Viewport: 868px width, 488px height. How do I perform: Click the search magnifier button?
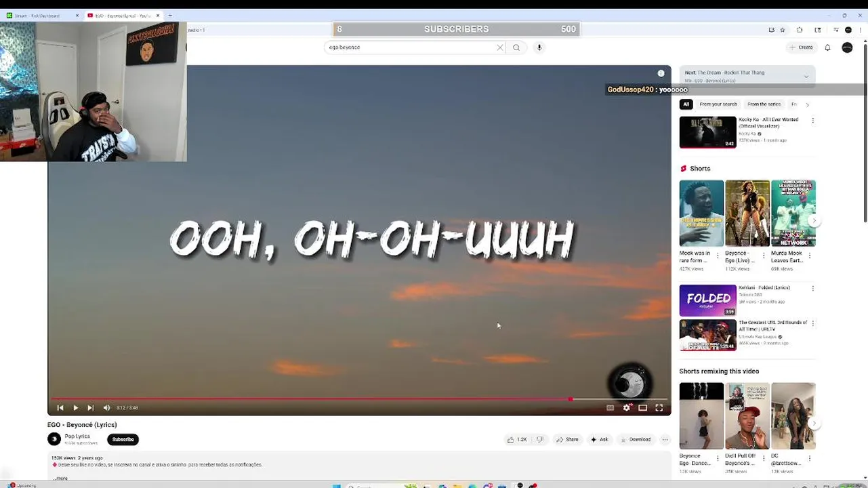pyautogui.click(x=516, y=47)
